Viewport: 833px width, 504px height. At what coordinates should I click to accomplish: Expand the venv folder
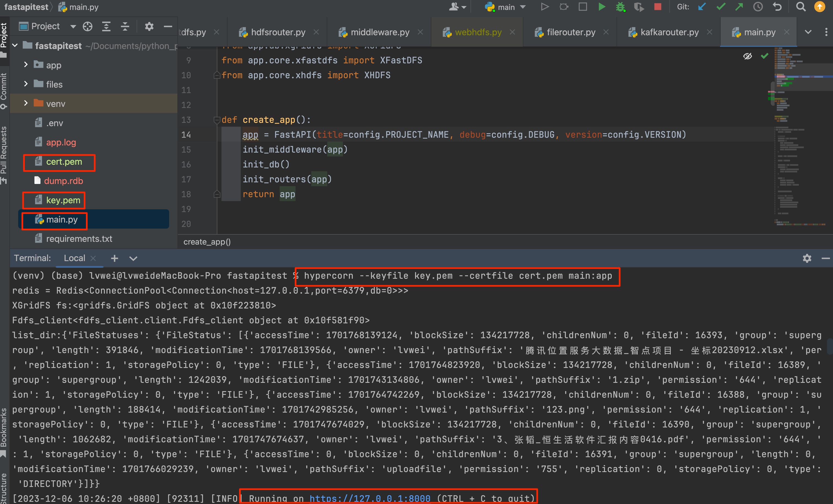(26, 103)
